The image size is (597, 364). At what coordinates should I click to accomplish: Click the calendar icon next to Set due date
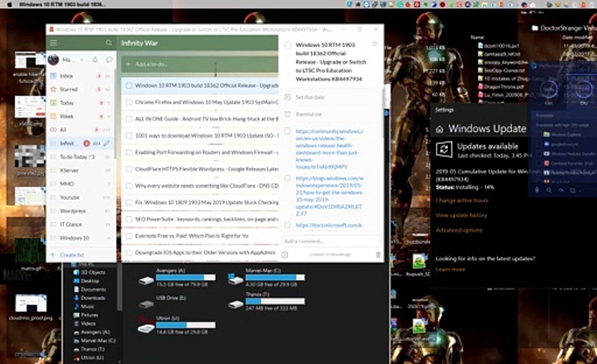tap(288, 97)
